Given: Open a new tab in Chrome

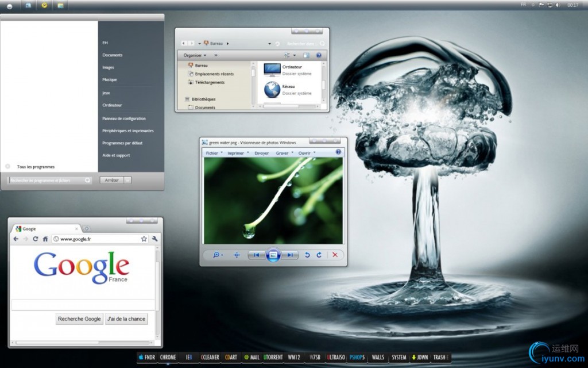Looking at the screenshot, I should click(x=86, y=229).
